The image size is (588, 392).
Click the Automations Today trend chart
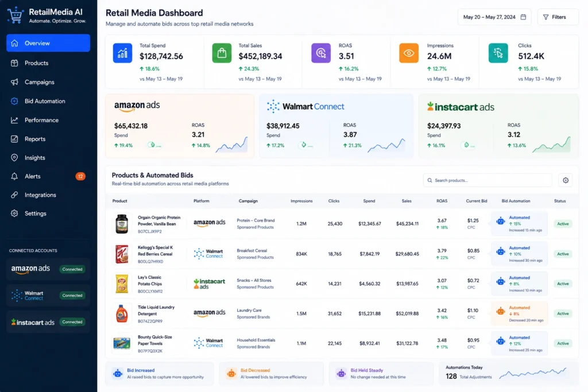click(x=533, y=373)
